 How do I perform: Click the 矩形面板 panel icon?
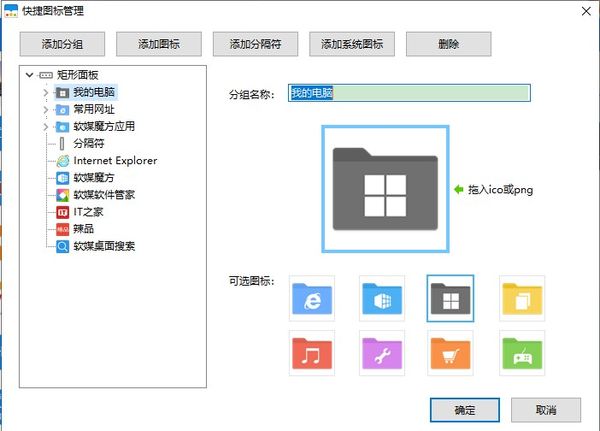[x=46, y=75]
